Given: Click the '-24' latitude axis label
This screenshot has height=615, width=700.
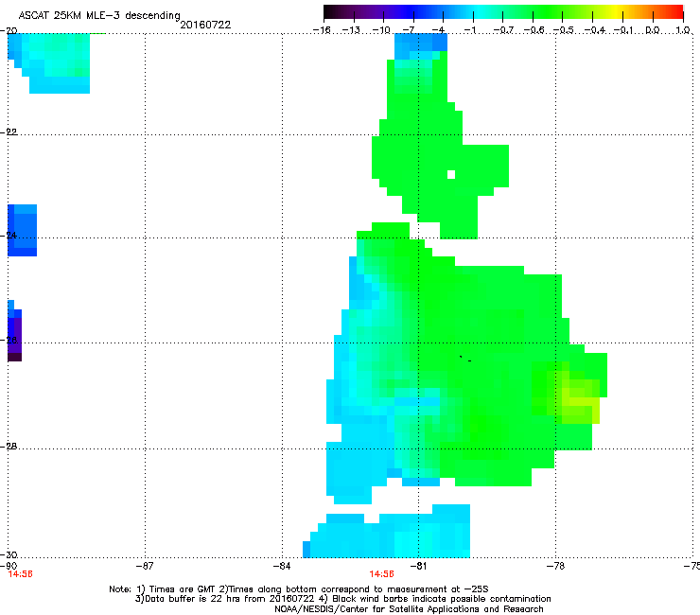Looking at the screenshot, I should 9,236.
